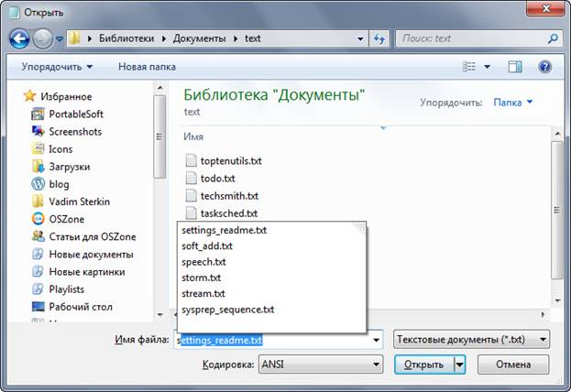Open the Icons favorite folder

click(x=60, y=149)
